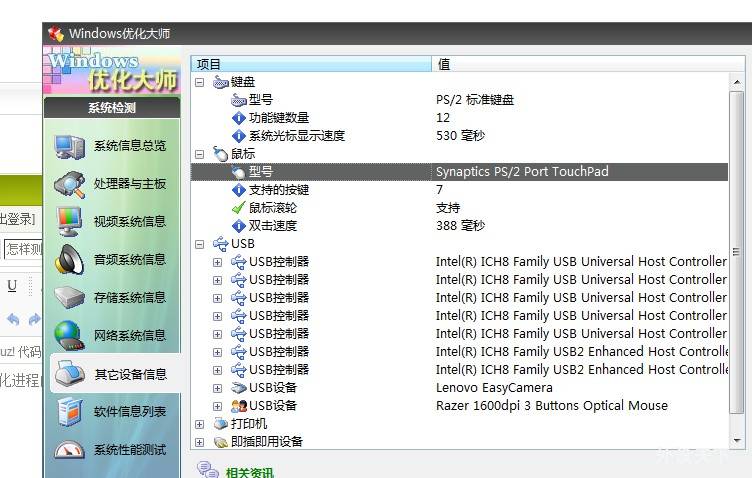Image resolution: width=752 pixels, height=478 pixels.
Task: Open 系统信息总览 computer icon
Action: point(69,147)
